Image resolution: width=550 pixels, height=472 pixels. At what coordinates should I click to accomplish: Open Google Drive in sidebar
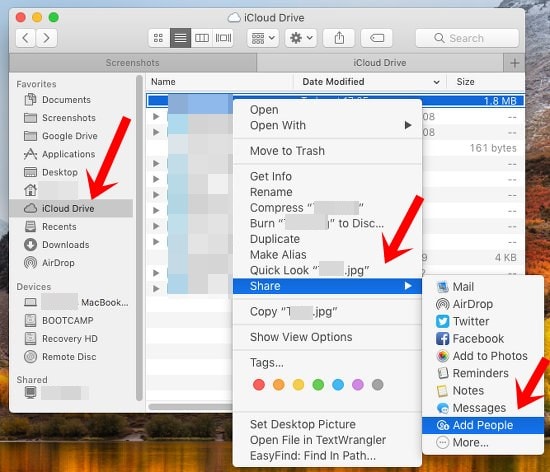[70, 136]
